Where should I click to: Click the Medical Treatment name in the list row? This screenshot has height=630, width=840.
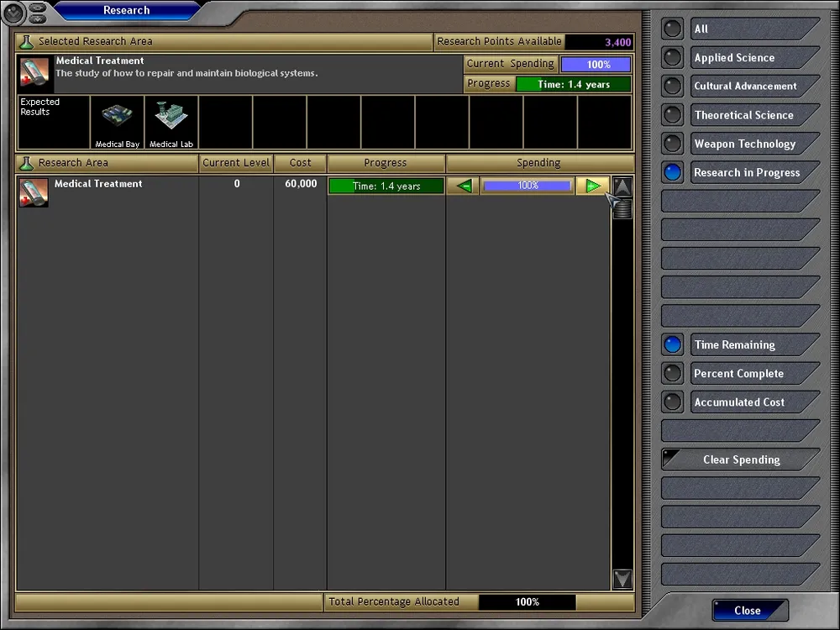coord(98,184)
